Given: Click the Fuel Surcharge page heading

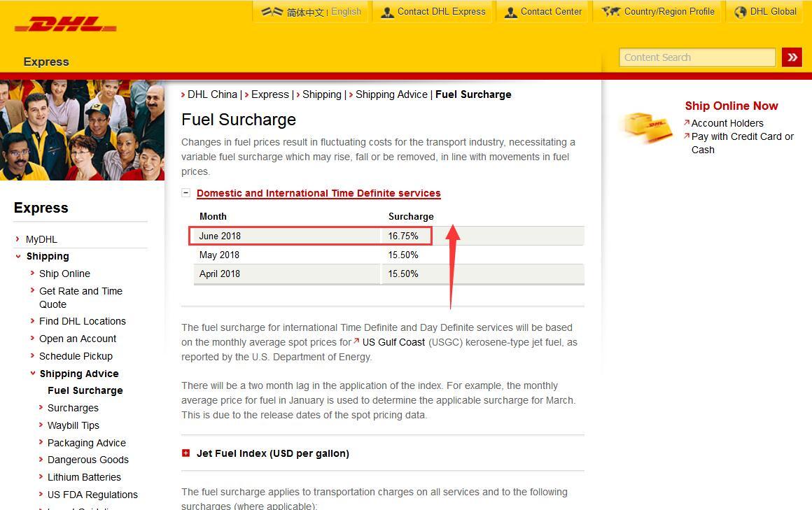Looking at the screenshot, I should tap(239, 120).
